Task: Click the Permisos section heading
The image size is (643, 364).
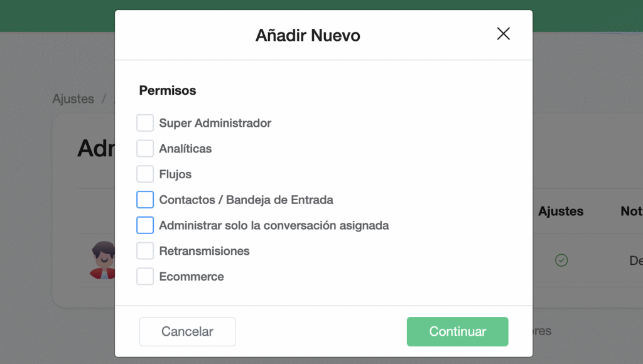Action: point(167,90)
